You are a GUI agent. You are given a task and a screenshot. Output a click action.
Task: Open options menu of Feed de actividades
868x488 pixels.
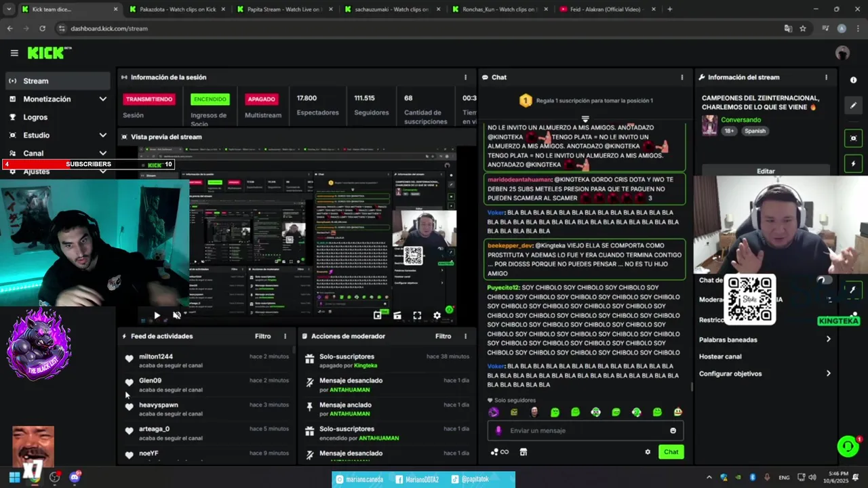point(285,336)
